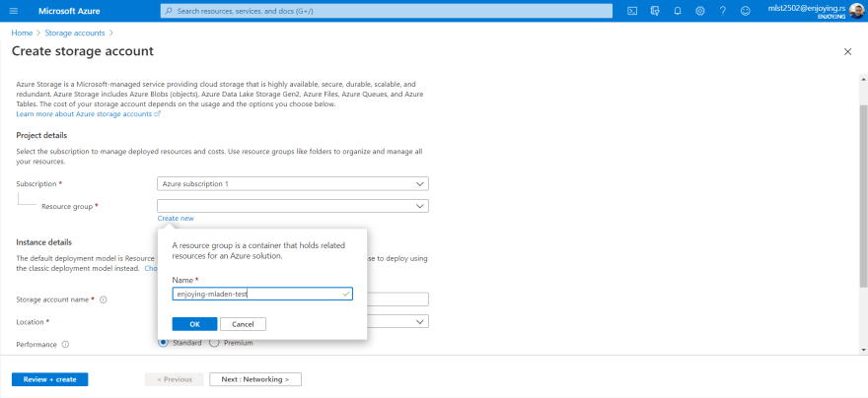Click the mlst2502@enjoying.rs account name
Screen dimensions: 868x398
807,8
